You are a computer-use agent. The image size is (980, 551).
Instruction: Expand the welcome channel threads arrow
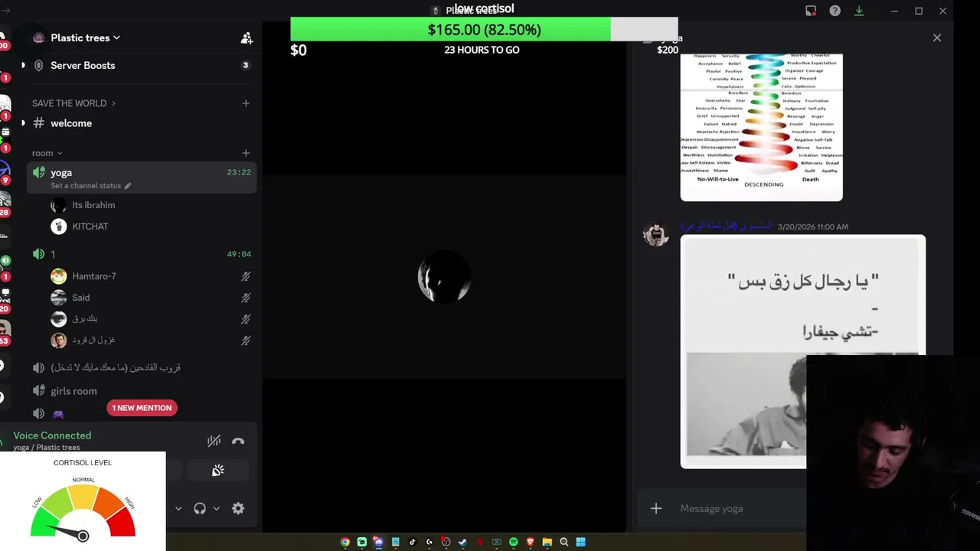(x=23, y=123)
